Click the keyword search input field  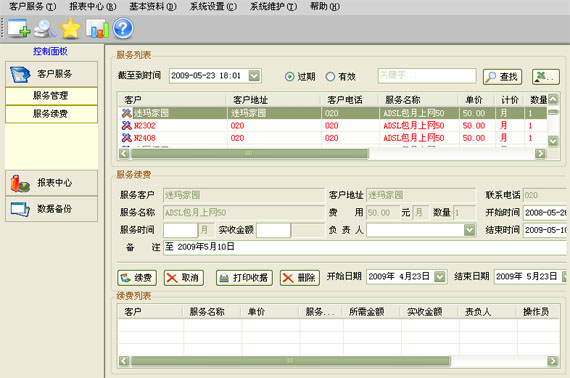point(427,76)
